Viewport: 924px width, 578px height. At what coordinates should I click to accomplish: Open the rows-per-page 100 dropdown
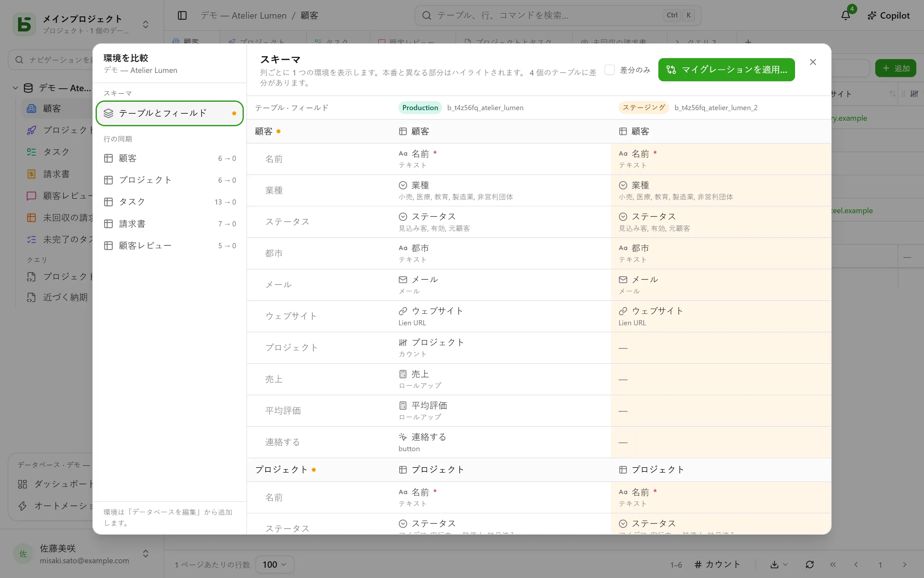(x=275, y=564)
